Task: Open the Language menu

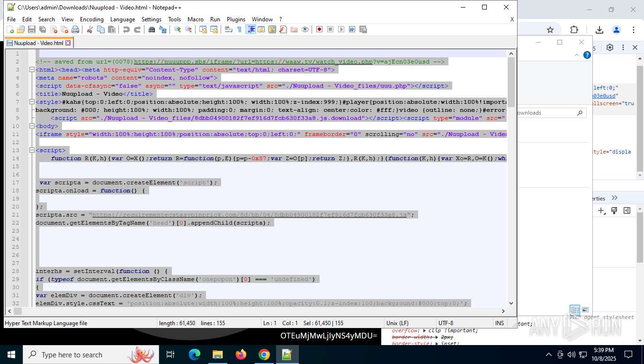Action: click(123, 19)
